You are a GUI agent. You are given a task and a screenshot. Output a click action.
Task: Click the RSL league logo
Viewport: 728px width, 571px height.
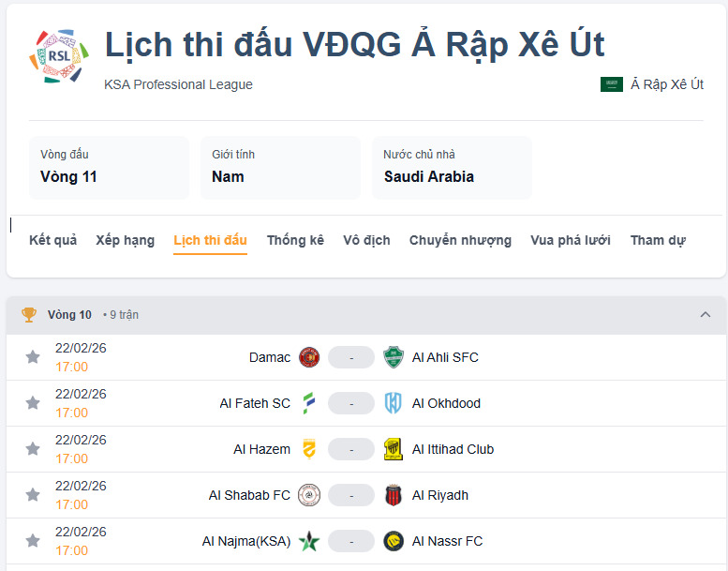tap(59, 57)
